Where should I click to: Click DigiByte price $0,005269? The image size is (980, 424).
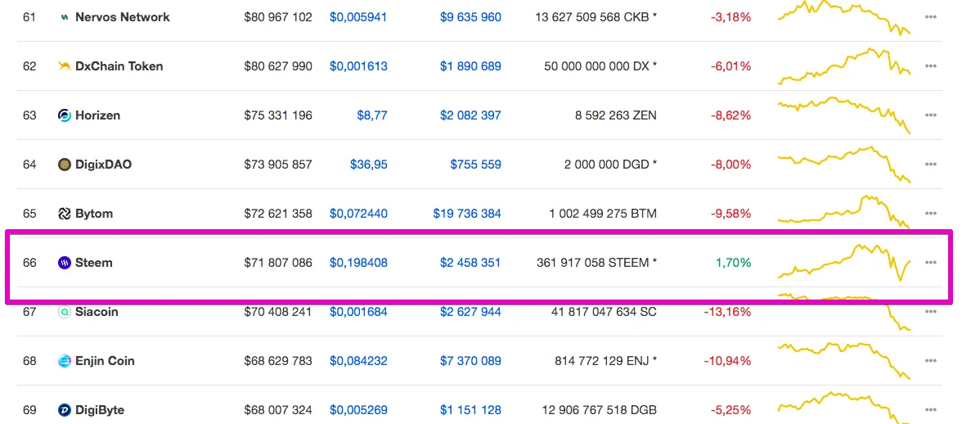point(358,410)
